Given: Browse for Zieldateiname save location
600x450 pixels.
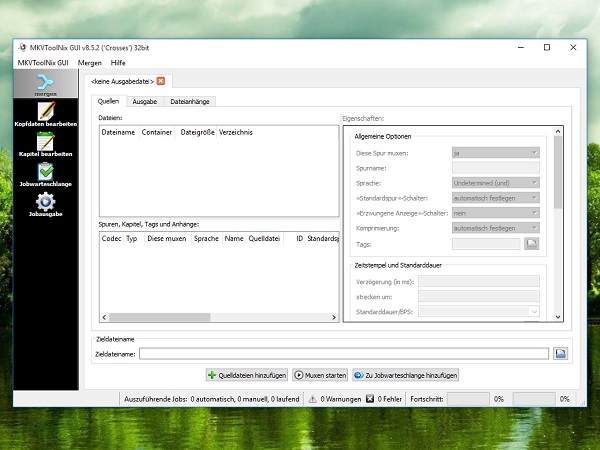Looking at the screenshot, I should point(561,353).
